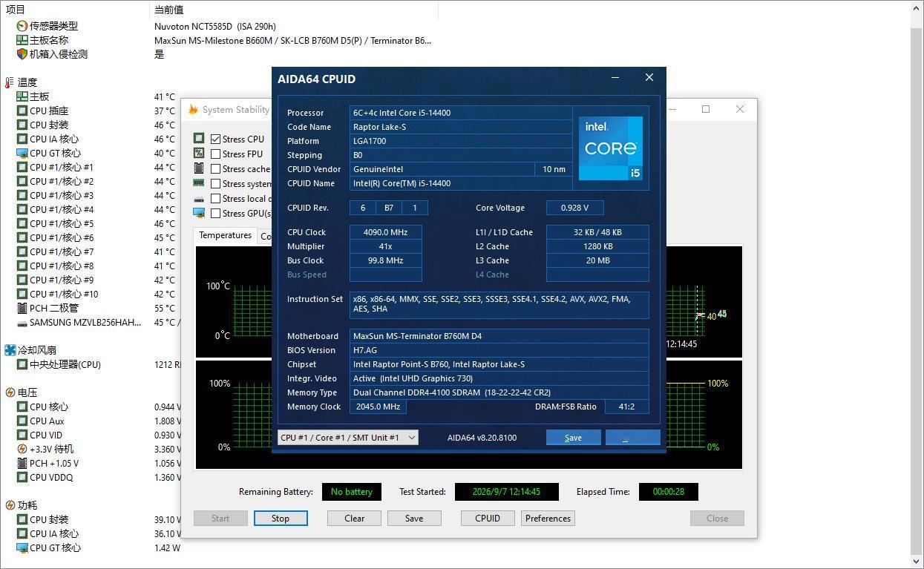Select the voltage section lightning icon
Image resolution: width=924 pixels, height=569 pixels.
10,392
